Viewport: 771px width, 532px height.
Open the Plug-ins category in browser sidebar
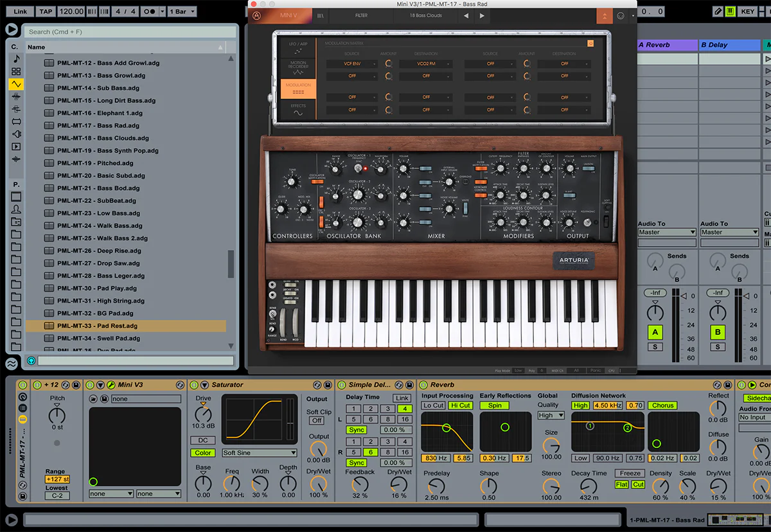point(15,134)
